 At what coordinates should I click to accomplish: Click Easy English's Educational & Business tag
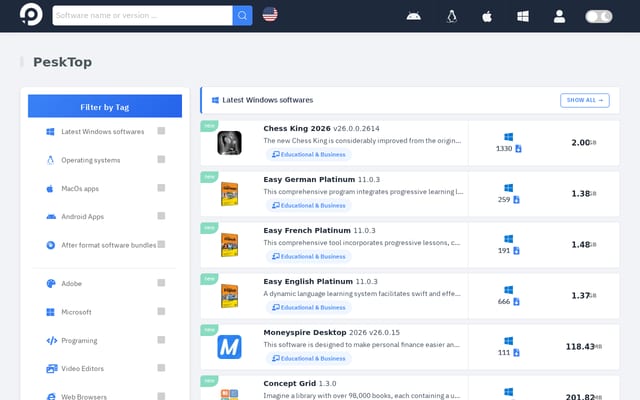[x=309, y=307]
